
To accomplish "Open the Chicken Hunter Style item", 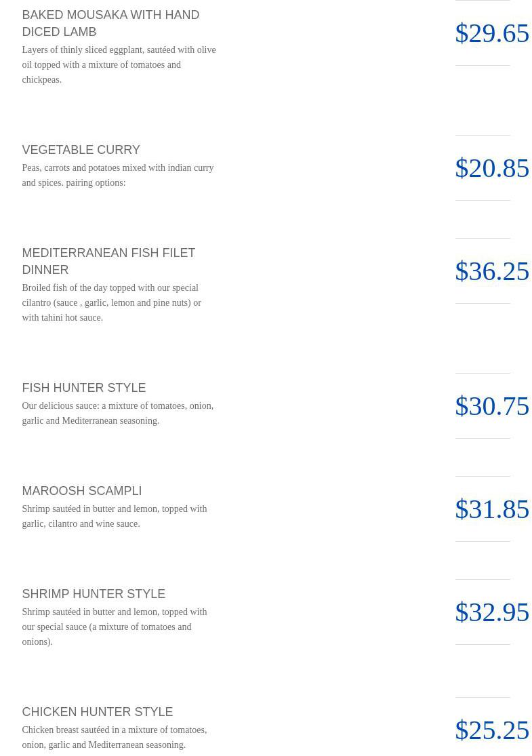I will point(97,712).
